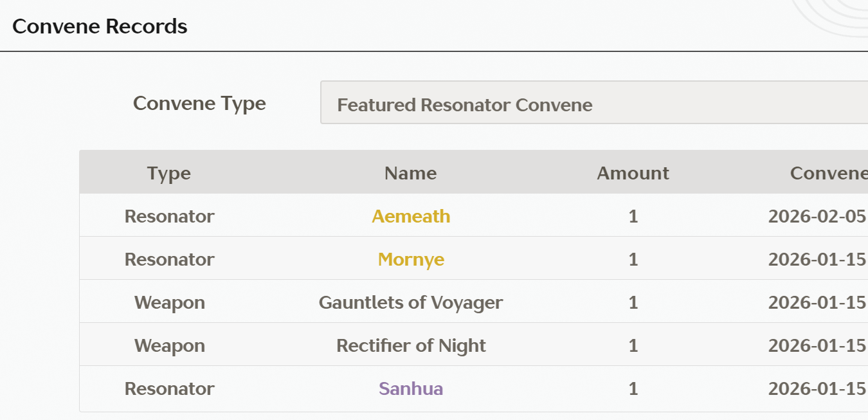Click the Amount column header
This screenshot has height=420, width=868.
coord(633,173)
